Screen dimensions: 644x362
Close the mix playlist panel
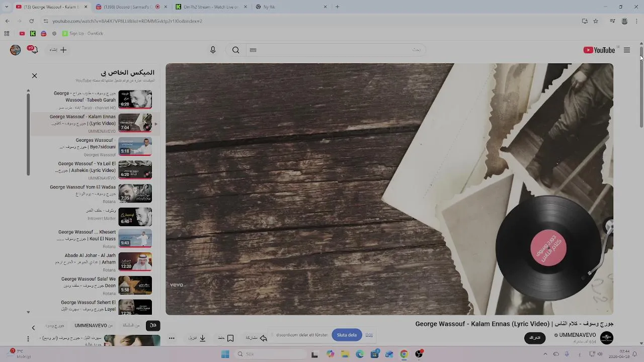[34, 75]
